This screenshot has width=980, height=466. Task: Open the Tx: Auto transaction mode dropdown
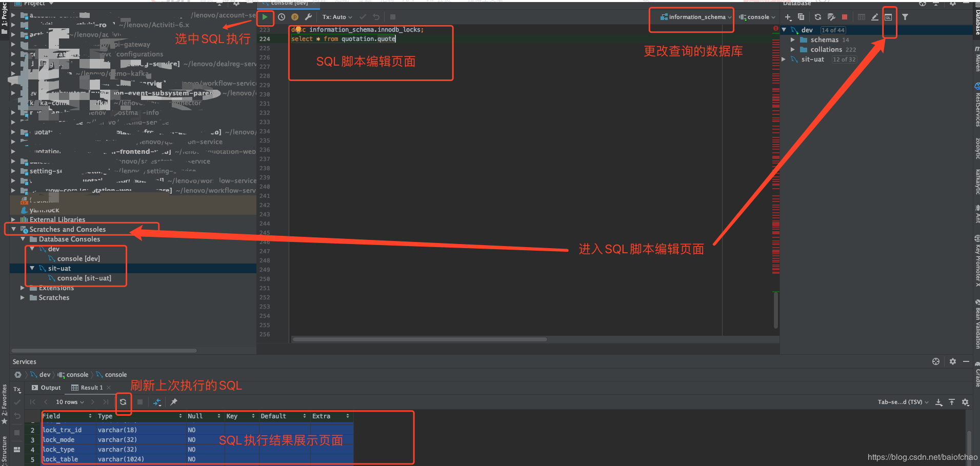click(337, 17)
